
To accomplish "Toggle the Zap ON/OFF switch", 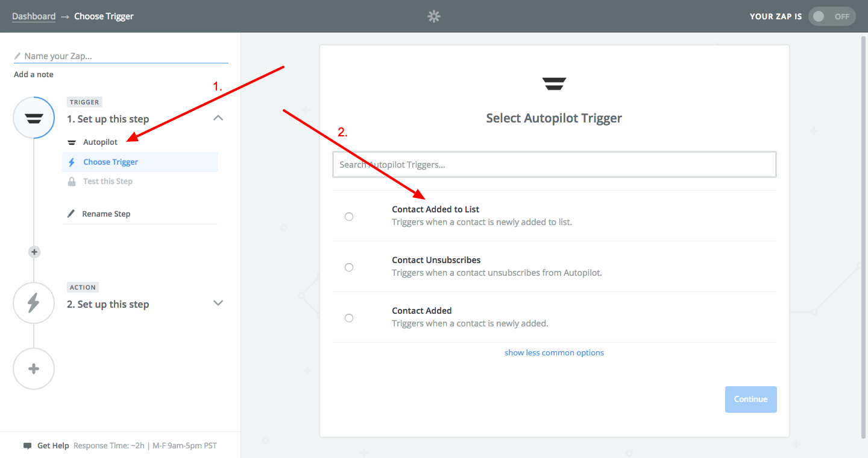I will pos(832,16).
